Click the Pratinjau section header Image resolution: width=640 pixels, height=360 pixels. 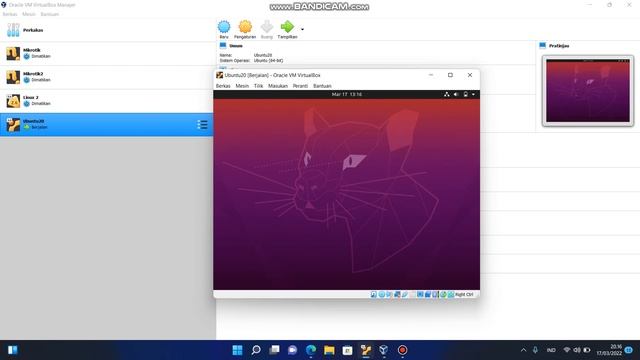[559, 46]
